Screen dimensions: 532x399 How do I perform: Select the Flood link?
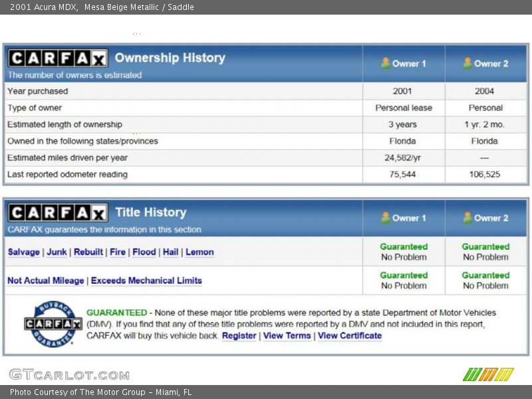[144, 252]
